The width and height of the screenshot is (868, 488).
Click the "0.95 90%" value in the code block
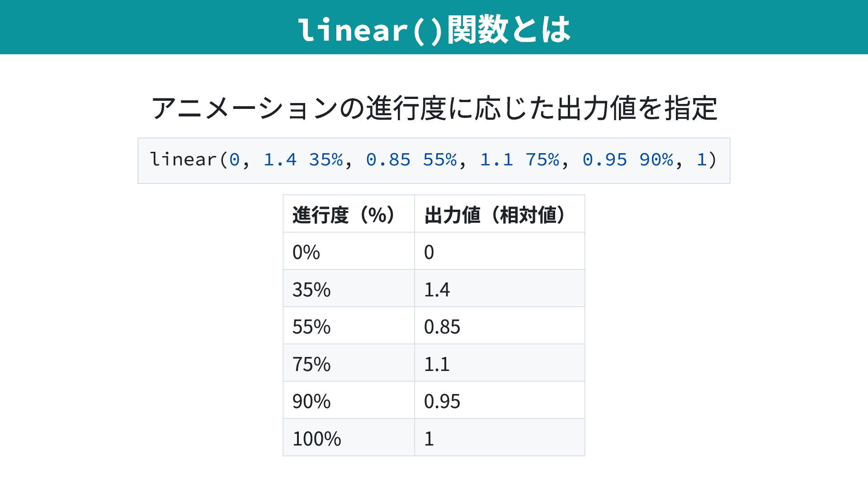coord(627,160)
